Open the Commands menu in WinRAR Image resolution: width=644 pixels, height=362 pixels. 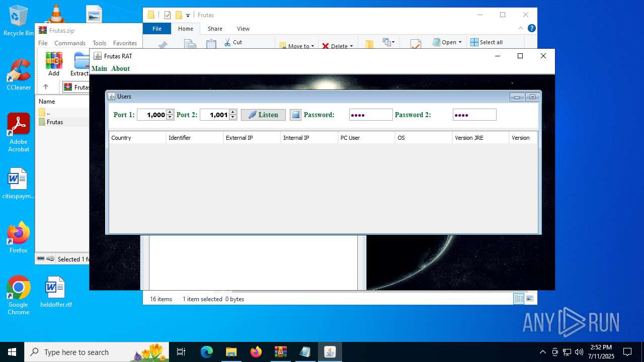pos(70,43)
